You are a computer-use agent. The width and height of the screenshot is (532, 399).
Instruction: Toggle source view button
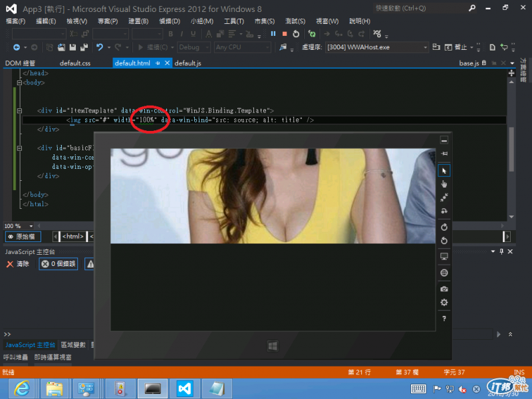(23, 237)
